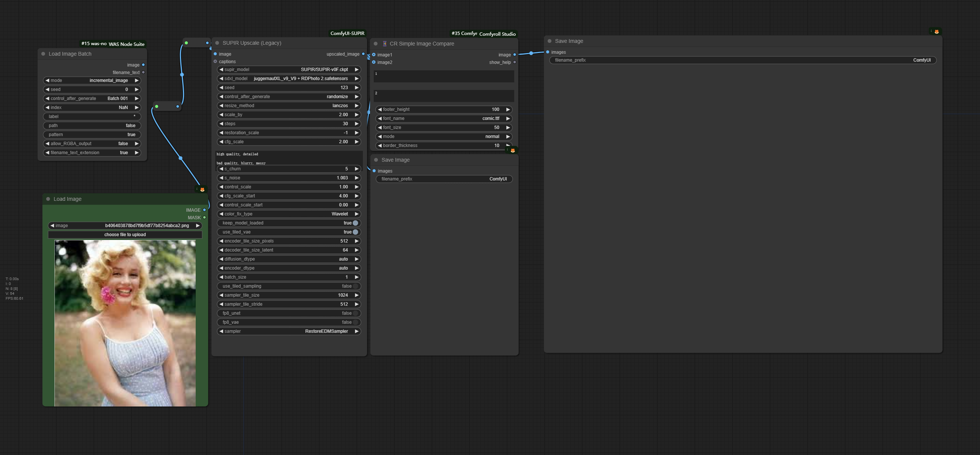This screenshot has width=980, height=455.
Task: Disable the use_tiled_vae toggle
Action: 355,232
